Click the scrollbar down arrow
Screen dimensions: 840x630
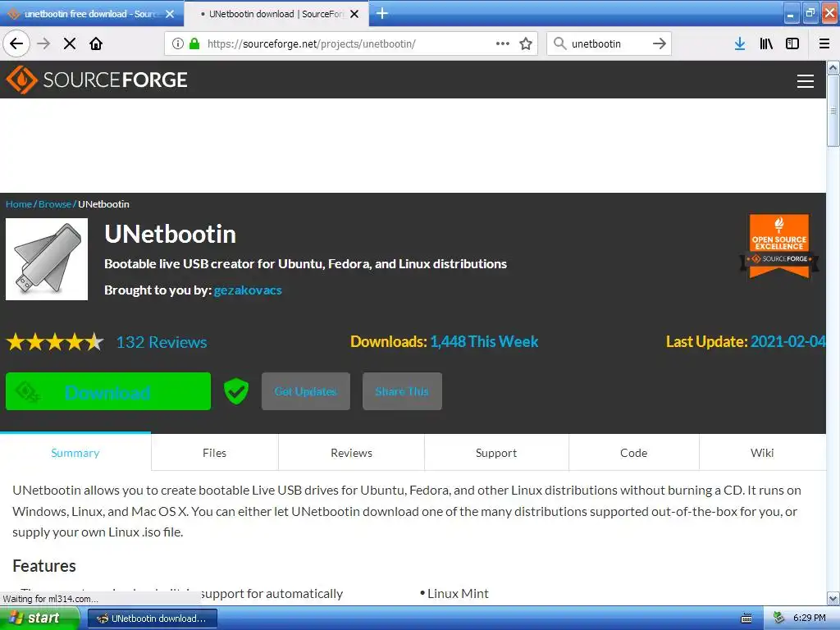click(833, 599)
